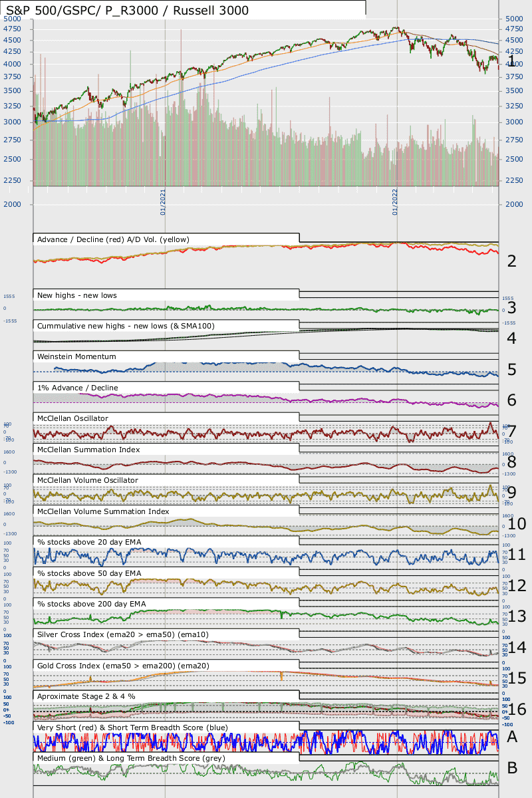532x798 pixels.
Task: Click panel number '5' beside Weinstein Momentum
Action: click(511, 370)
